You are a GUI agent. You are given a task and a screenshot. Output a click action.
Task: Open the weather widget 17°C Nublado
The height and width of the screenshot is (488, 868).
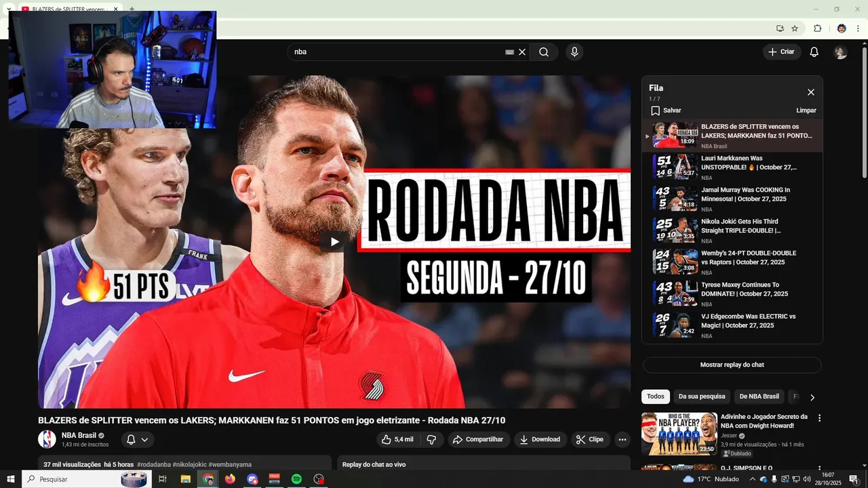(711, 479)
